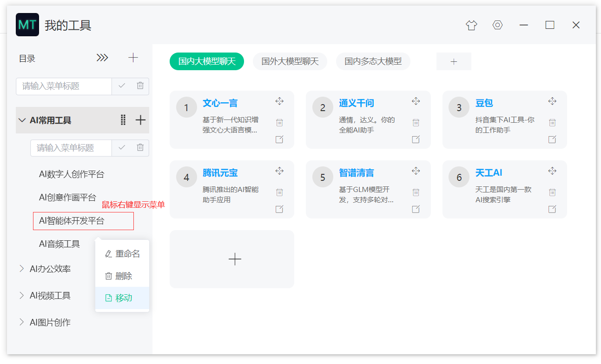The height and width of the screenshot is (364, 601).
Task: Collapse the AI常用工具 tree node
Action: pos(22,120)
